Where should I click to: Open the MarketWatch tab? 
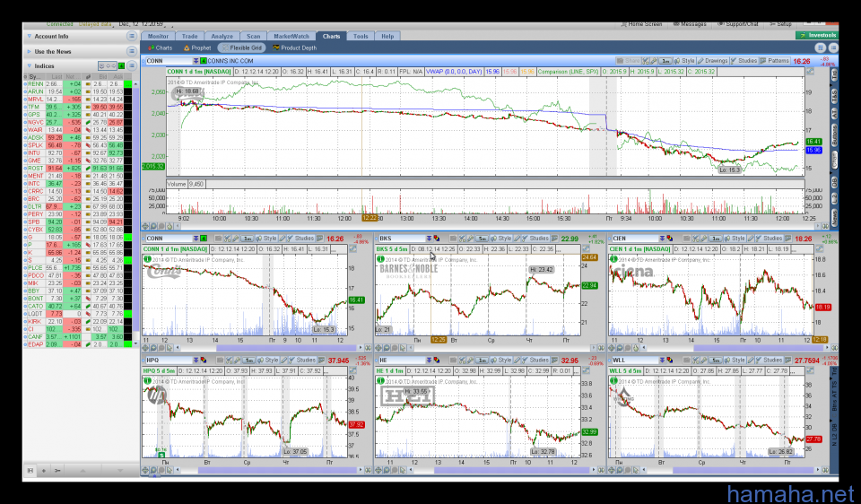click(291, 36)
